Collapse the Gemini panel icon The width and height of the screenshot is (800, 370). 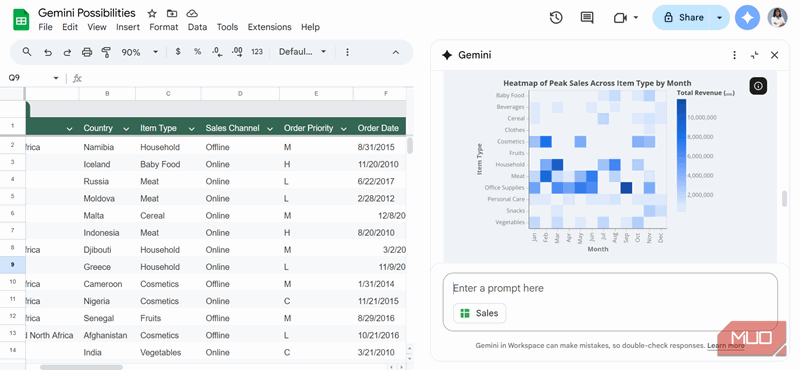[755, 55]
